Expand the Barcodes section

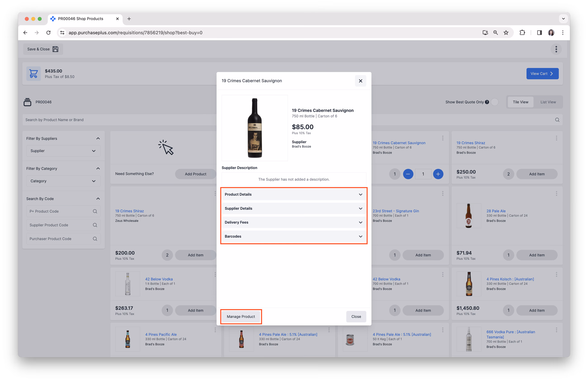pos(294,236)
